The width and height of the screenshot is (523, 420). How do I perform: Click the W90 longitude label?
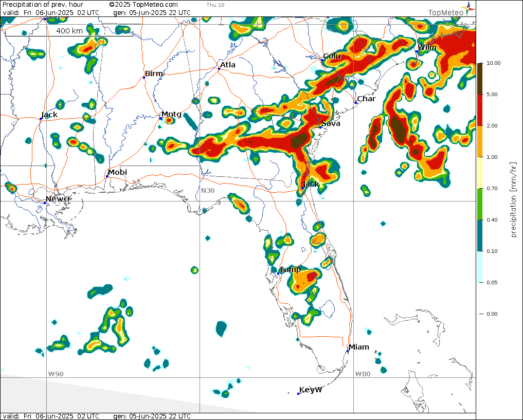56,374
